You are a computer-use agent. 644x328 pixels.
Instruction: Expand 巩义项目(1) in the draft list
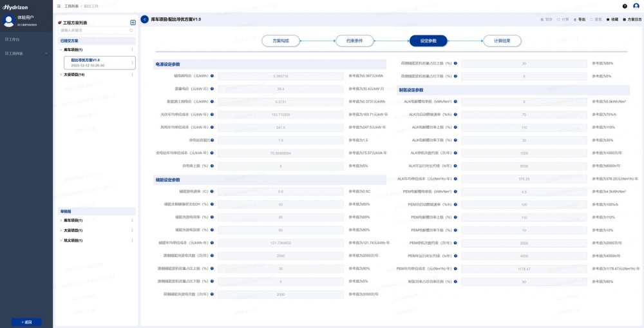click(61, 240)
